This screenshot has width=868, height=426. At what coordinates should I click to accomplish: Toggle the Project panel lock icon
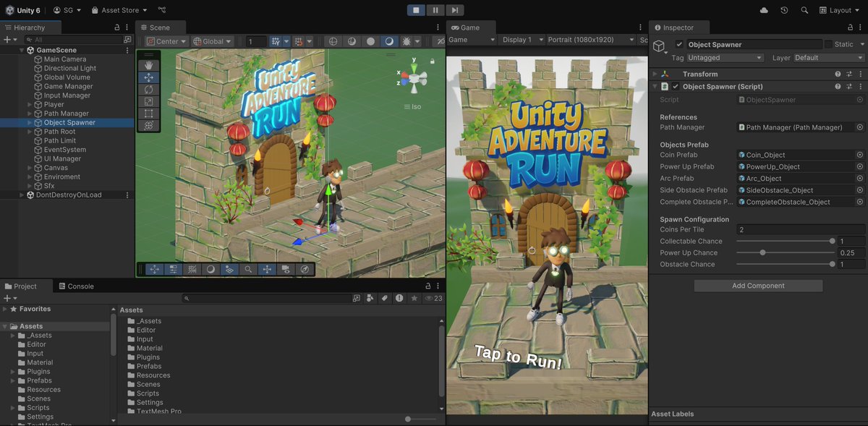coord(427,286)
